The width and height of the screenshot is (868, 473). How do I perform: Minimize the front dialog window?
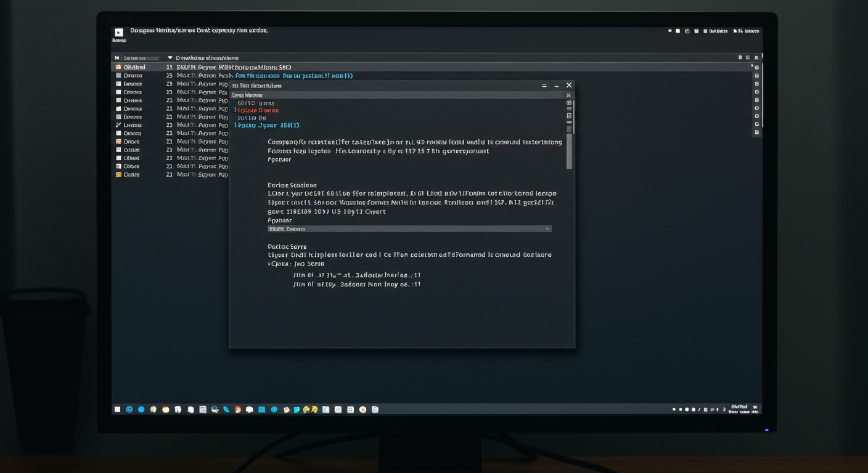[x=556, y=86]
